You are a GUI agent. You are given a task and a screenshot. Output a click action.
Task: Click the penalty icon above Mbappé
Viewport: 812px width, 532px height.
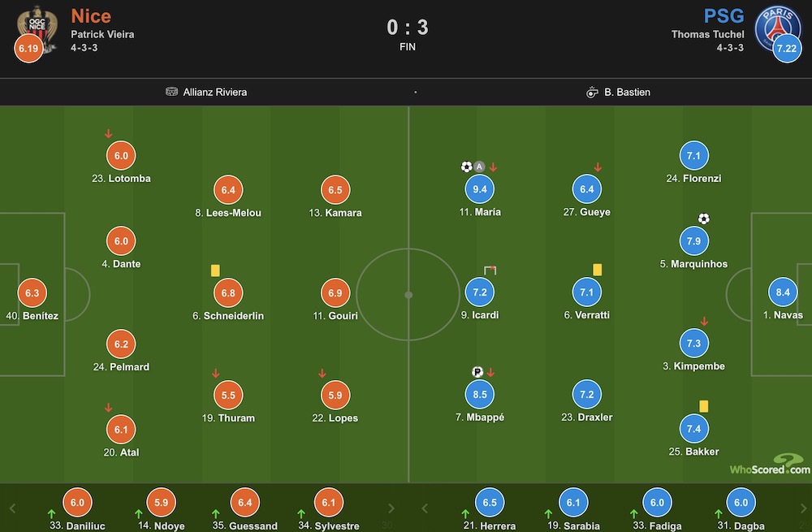coord(477,372)
